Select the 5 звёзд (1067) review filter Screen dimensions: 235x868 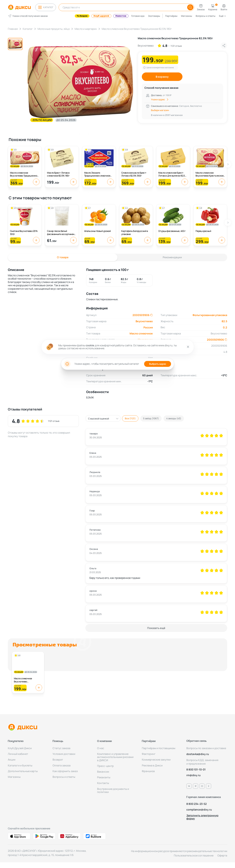151,418
